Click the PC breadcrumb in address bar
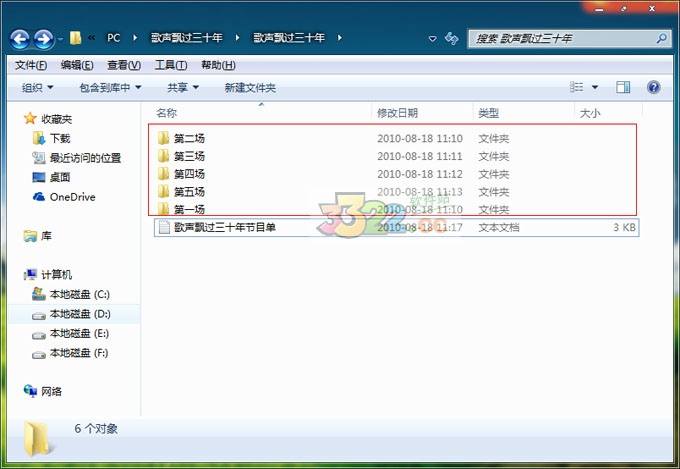Viewport: 680px width, 469px height. pos(114,38)
